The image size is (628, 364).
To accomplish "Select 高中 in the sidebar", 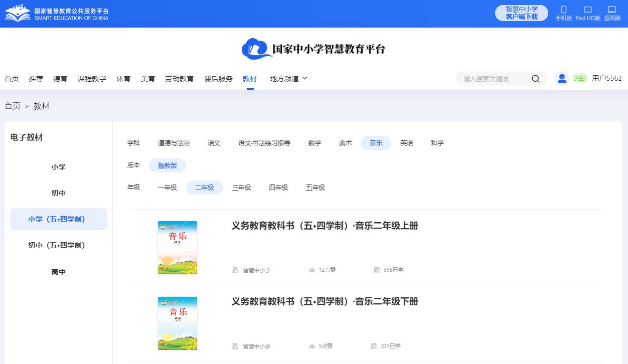I will 59,272.
